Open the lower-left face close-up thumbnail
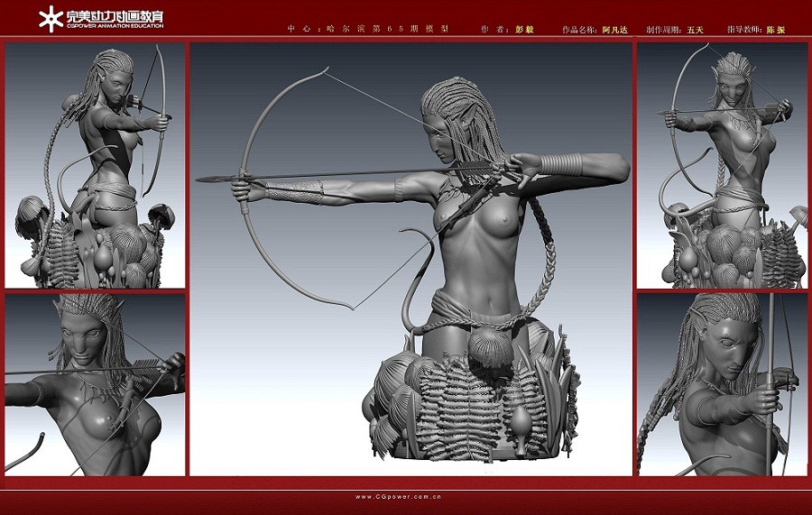The image size is (812, 515). 95,384
